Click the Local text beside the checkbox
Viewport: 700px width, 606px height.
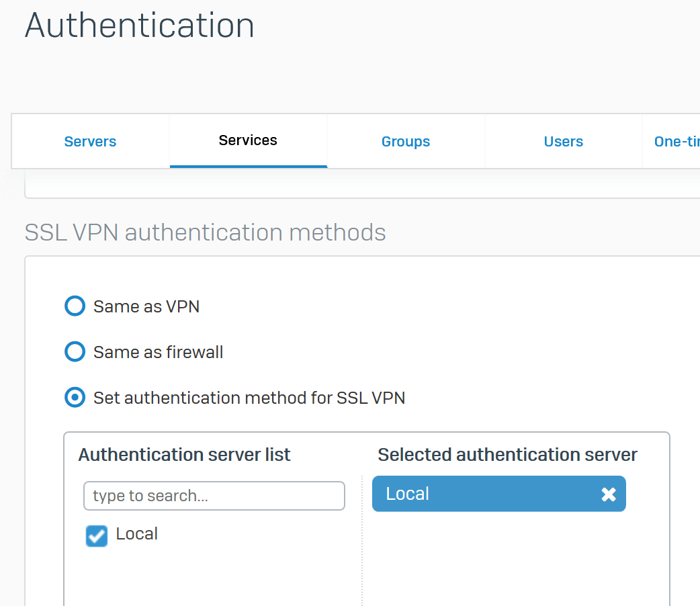(137, 534)
